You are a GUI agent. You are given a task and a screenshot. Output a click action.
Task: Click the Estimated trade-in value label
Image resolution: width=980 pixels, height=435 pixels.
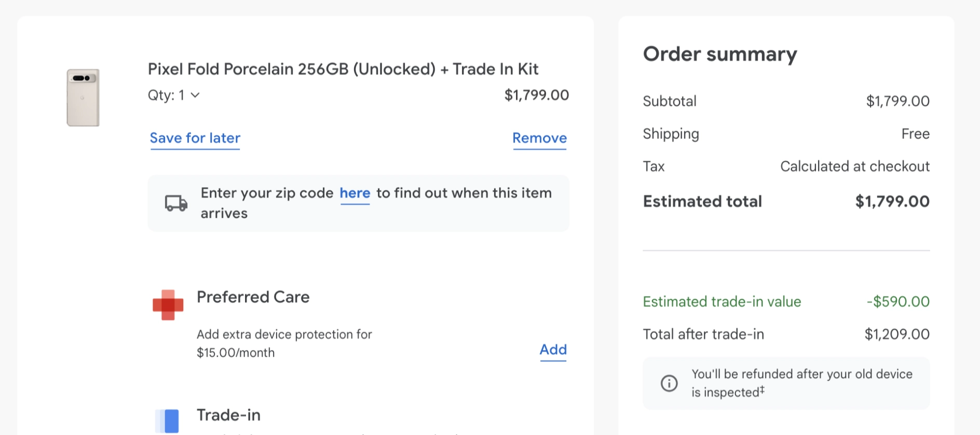[x=722, y=302]
